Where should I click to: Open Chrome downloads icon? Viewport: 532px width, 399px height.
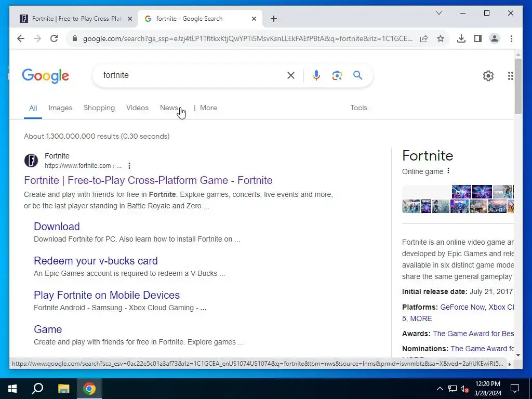click(461, 38)
